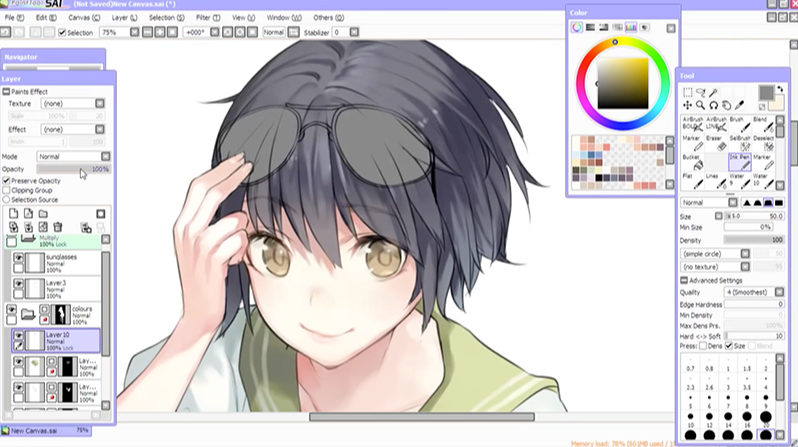Choose the Lines brush tool
Screen dimensions: 798x447
pyautogui.click(x=716, y=181)
